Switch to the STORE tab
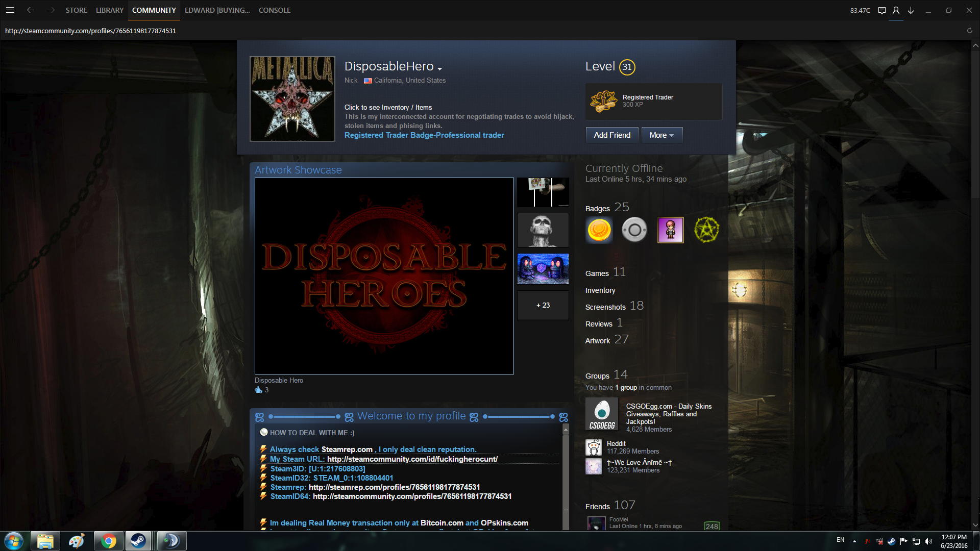The width and height of the screenshot is (980, 551). (76, 10)
